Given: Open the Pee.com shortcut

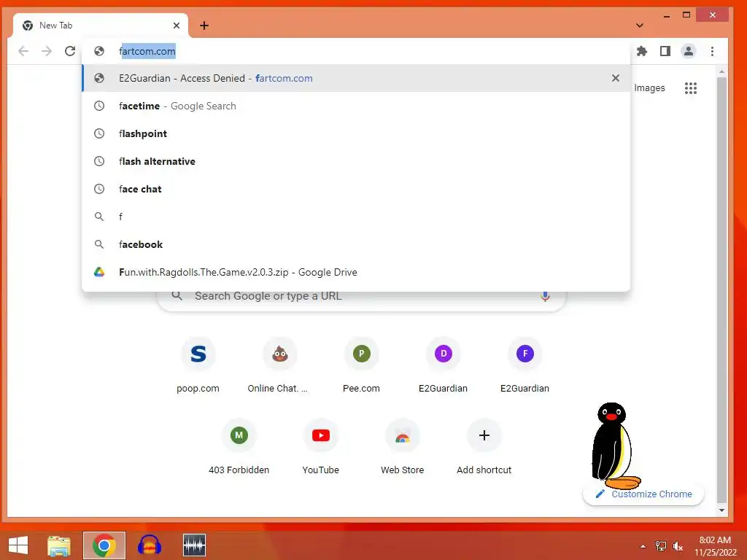Looking at the screenshot, I should [x=362, y=366].
